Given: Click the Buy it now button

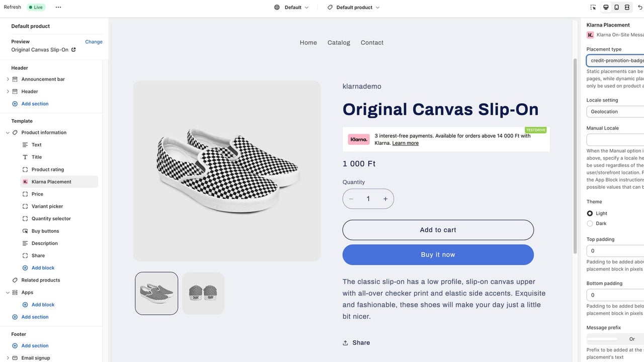Looking at the screenshot, I should [x=438, y=255].
